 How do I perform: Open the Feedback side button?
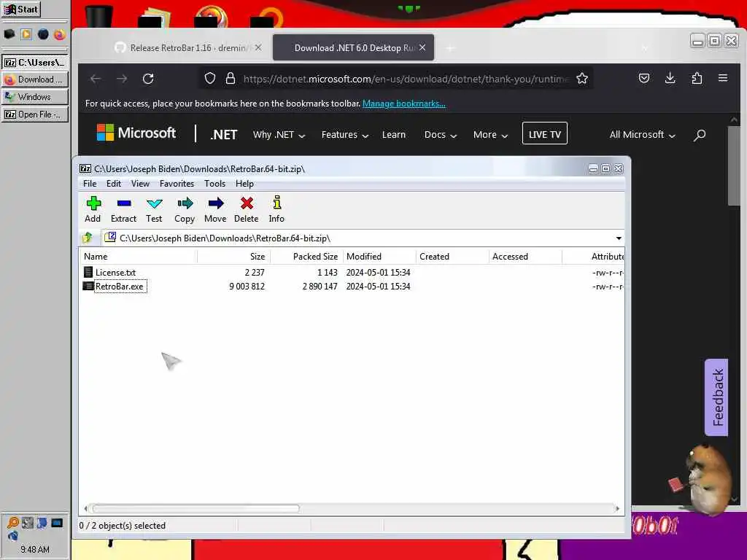pyautogui.click(x=716, y=397)
